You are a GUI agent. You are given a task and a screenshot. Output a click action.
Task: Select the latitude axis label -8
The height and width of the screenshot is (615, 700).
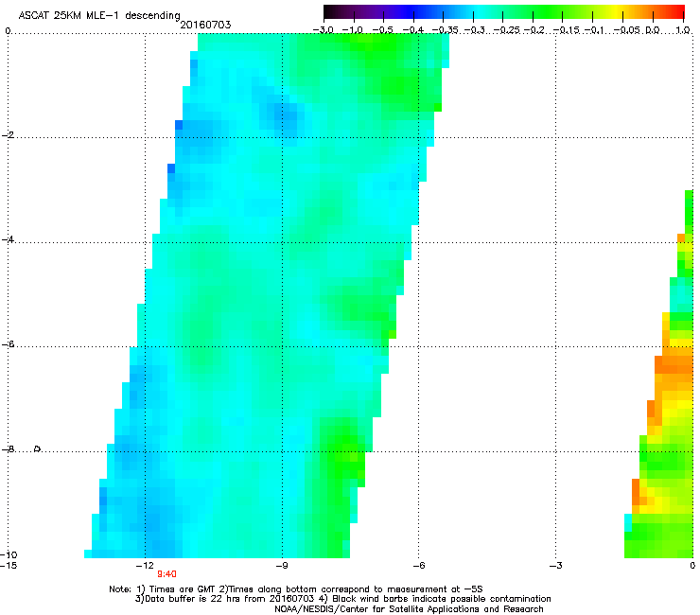pos(9,448)
